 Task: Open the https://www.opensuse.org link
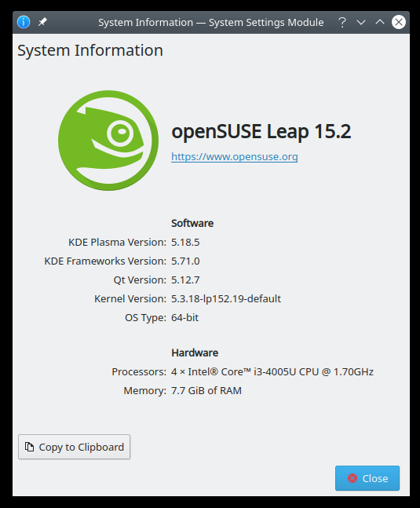(235, 156)
